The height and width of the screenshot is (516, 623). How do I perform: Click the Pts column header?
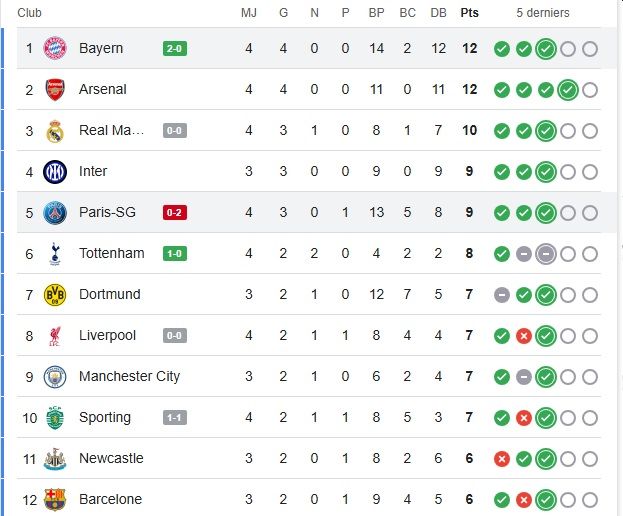point(468,13)
